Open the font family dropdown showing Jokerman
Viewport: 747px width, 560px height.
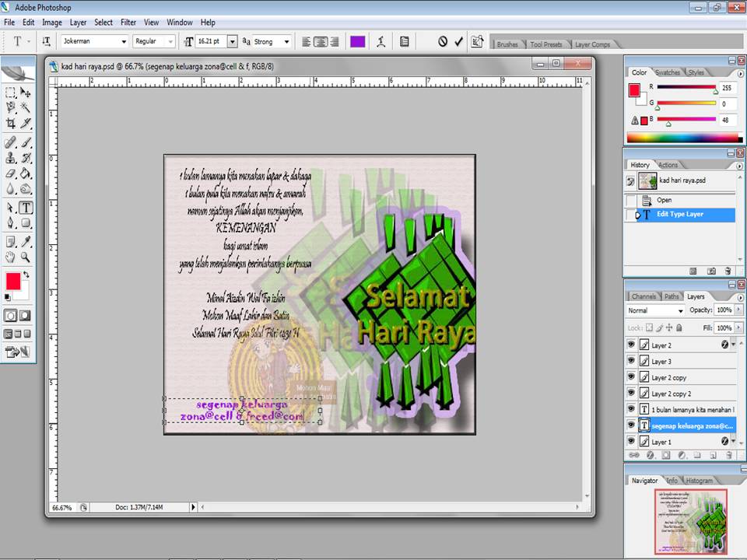(124, 42)
